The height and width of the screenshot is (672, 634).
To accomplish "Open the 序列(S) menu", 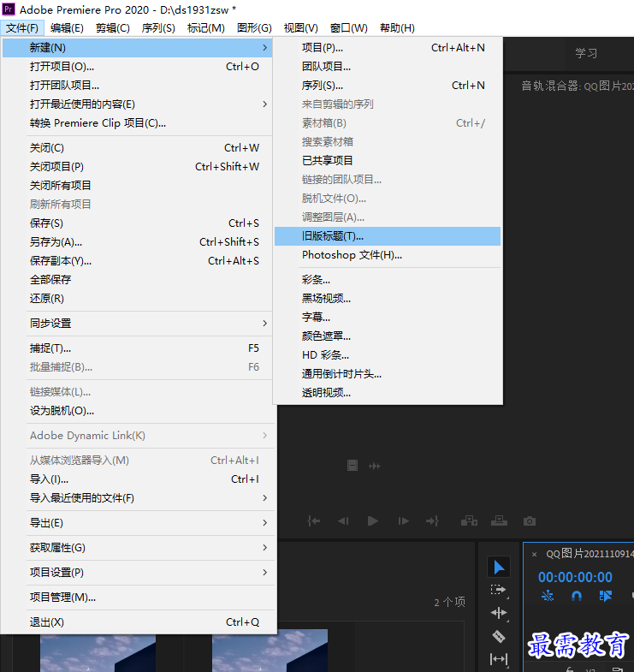I will pyautogui.click(x=158, y=28).
